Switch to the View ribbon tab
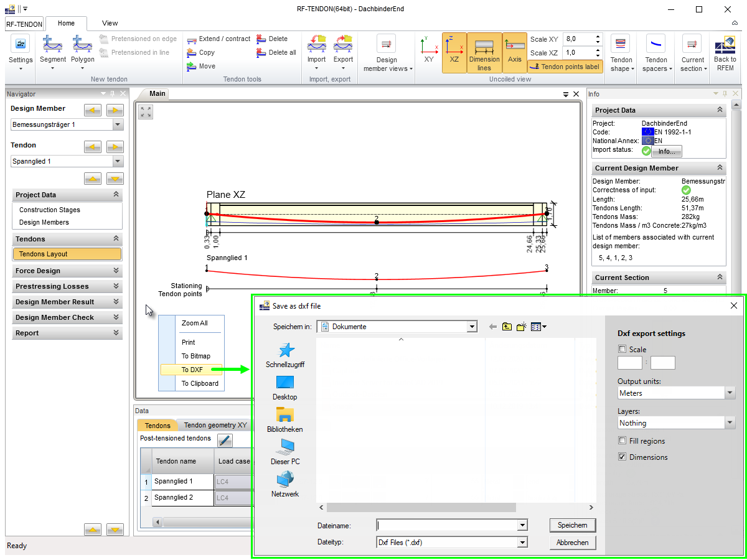Screen dimensions: 747x560 coord(110,23)
